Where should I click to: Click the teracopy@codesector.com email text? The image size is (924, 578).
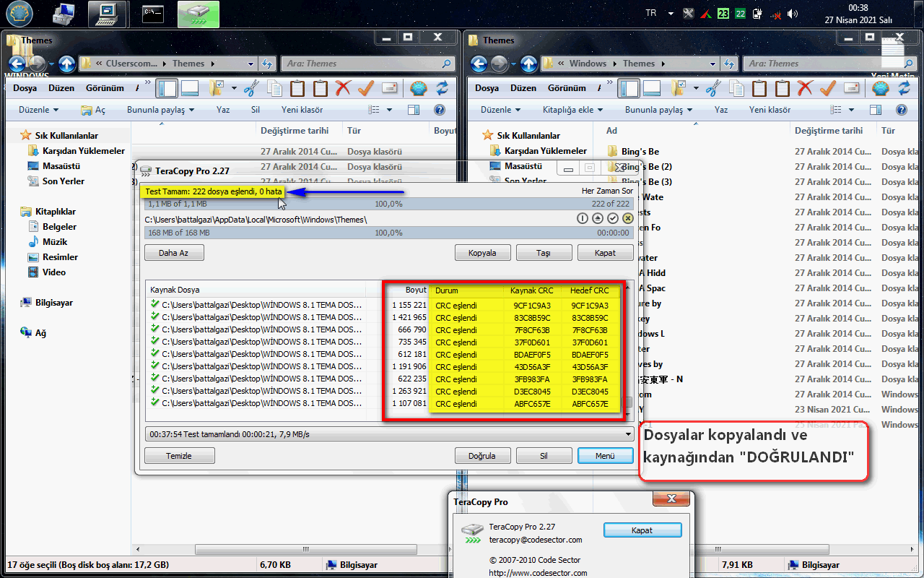(x=535, y=540)
